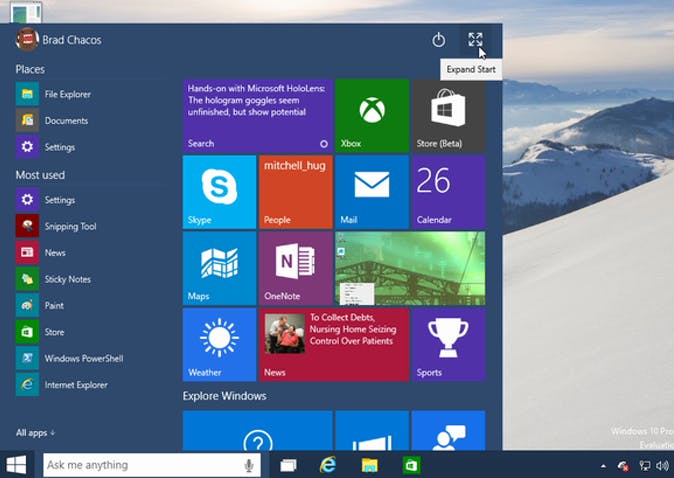This screenshot has height=478, width=674.
Task: Click the tray icon with red error badge
Action: coord(623,466)
